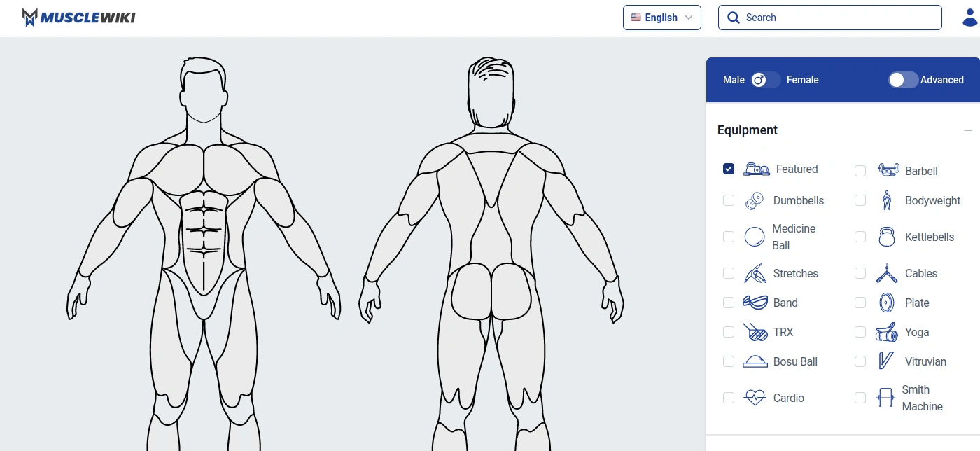Viewport: 980px width, 451px height.
Task: Click the Cables equipment icon
Action: tap(886, 273)
